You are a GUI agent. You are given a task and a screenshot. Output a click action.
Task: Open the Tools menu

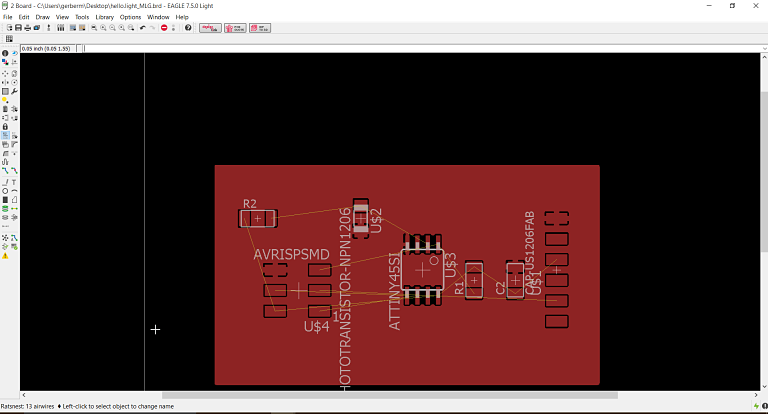click(x=82, y=17)
